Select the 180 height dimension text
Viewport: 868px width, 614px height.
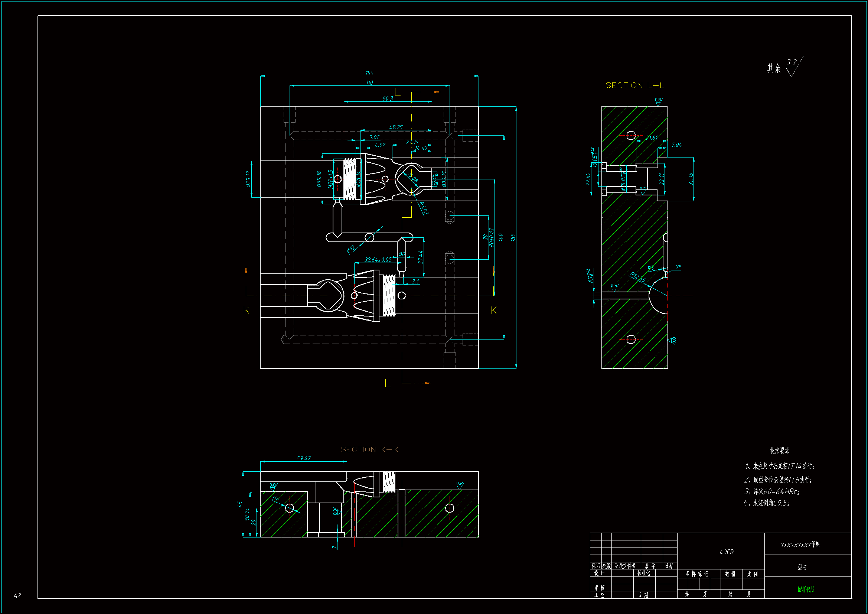pyautogui.click(x=513, y=237)
